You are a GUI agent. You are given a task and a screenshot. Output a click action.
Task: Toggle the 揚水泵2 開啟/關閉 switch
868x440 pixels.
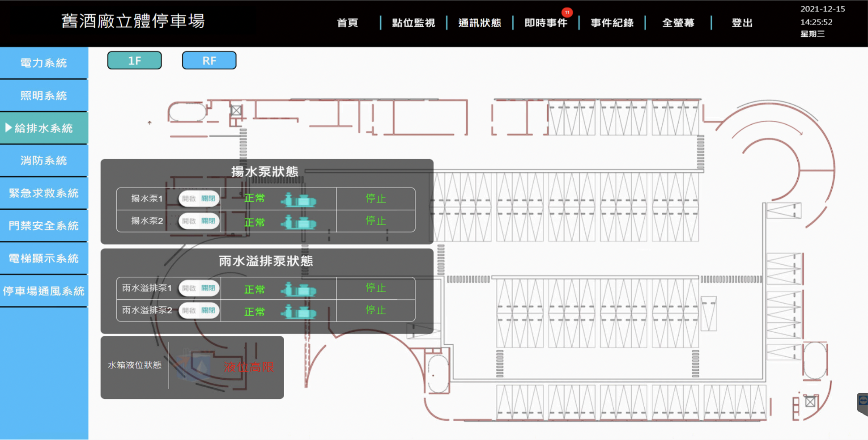coord(199,221)
